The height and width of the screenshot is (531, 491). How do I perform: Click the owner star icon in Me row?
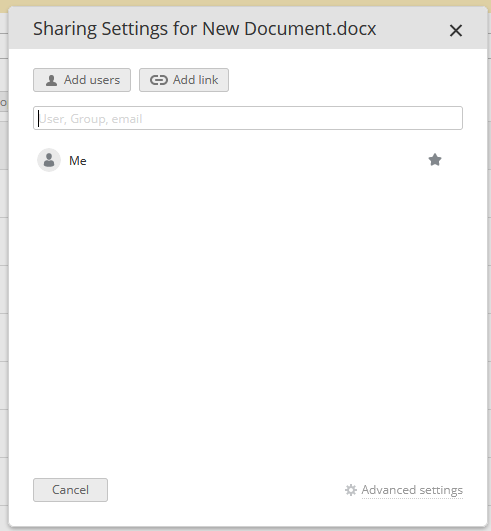tap(435, 160)
